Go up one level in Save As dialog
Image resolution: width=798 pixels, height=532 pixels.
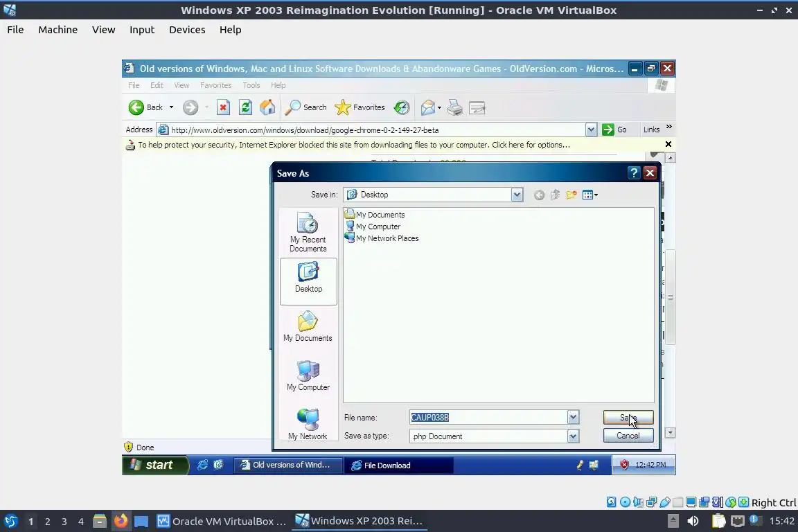(556, 195)
